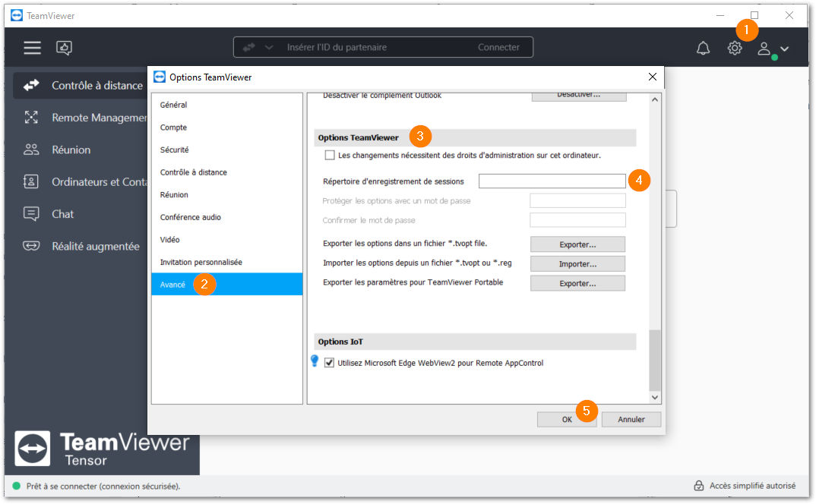The image size is (816, 504).
Task: Click the user account profile icon
Action: 764,49
